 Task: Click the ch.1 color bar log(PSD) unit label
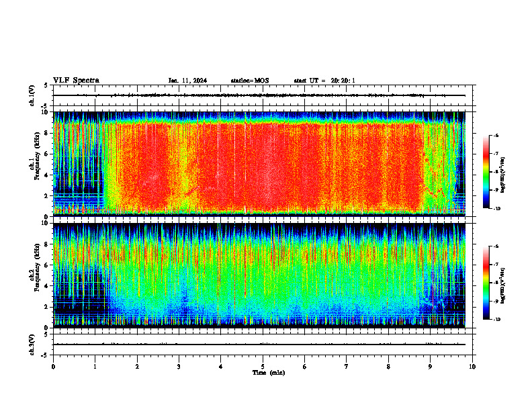coord(503,175)
